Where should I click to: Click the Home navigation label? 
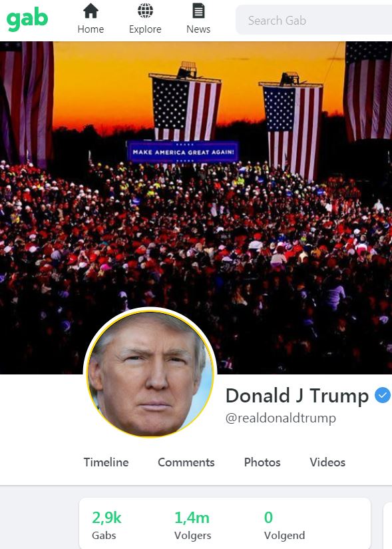[91, 29]
